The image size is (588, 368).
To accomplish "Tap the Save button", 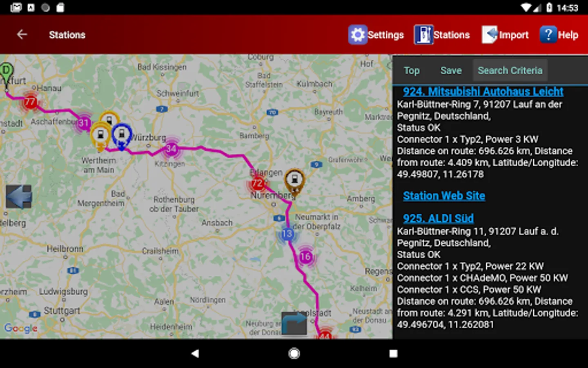I will [x=451, y=70].
